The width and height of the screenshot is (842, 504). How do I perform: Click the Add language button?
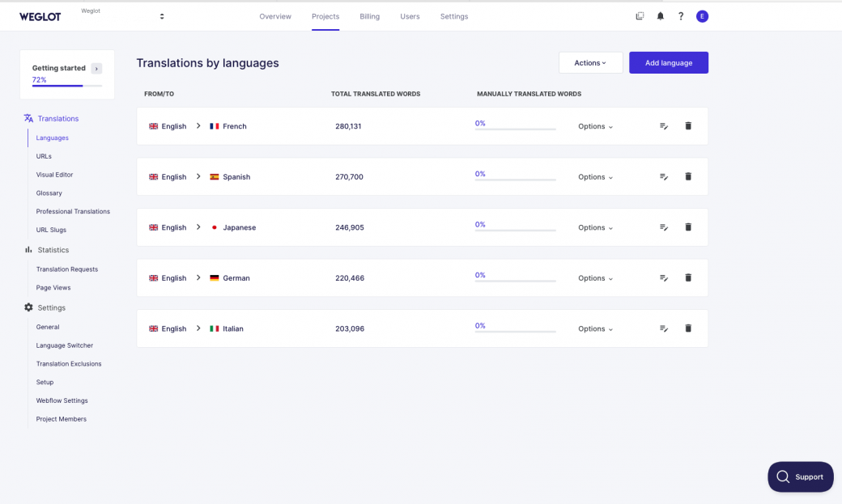669,63
